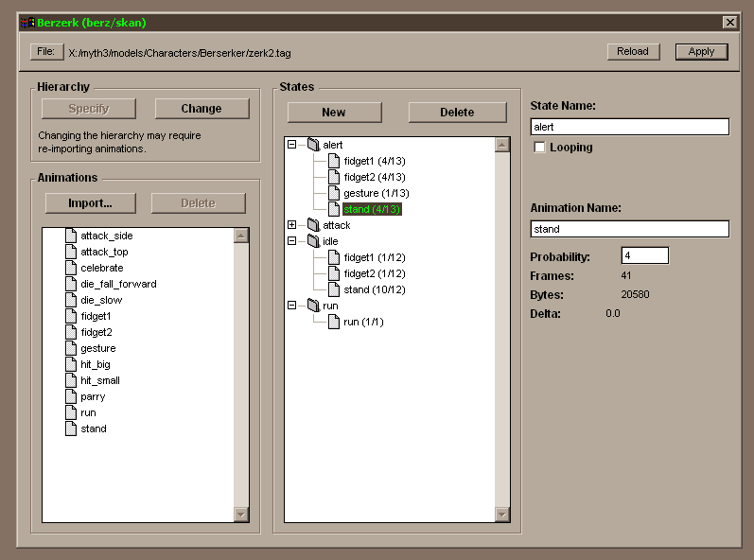Click the State Name text field

coord(629,127)
